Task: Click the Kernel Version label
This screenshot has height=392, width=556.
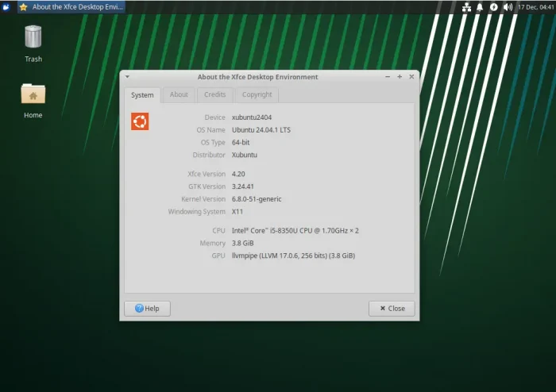Action: point(203,199)
